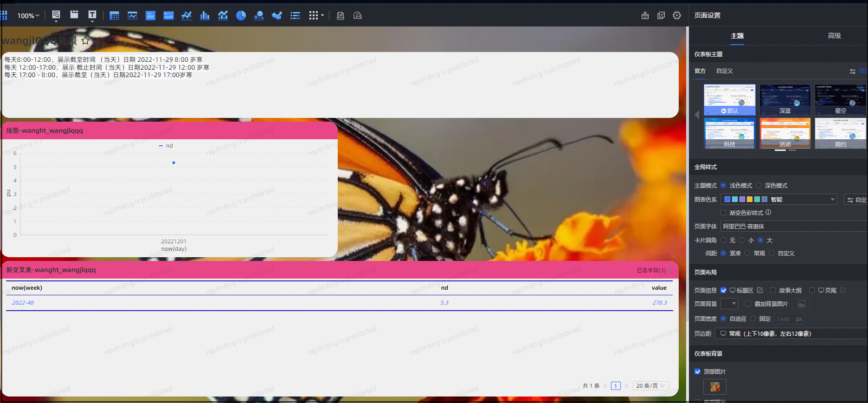Insert a pie chart from the toolbar
Image resolution: width=868 pixels, height=403 pixels.
[x=241, y=16]
